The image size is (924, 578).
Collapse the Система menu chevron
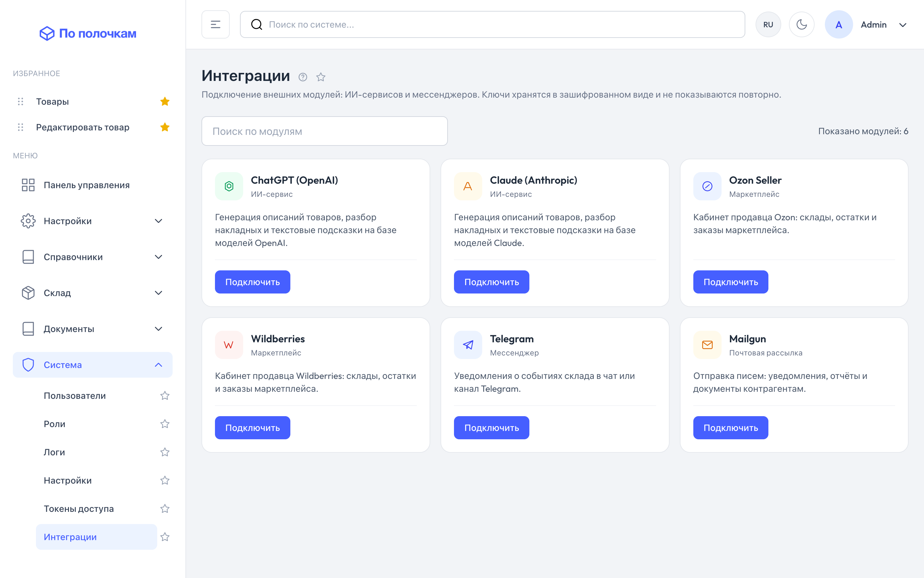click(158, 365)
